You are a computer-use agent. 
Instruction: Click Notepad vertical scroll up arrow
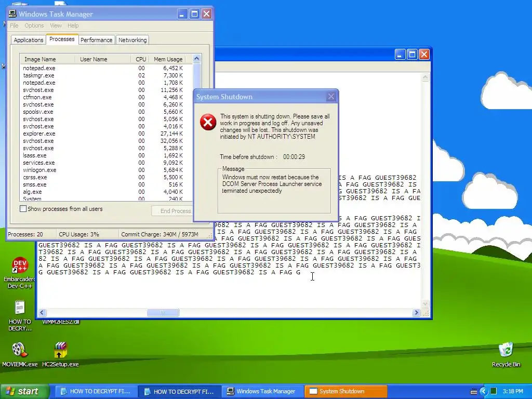click(x=425, y=77)
